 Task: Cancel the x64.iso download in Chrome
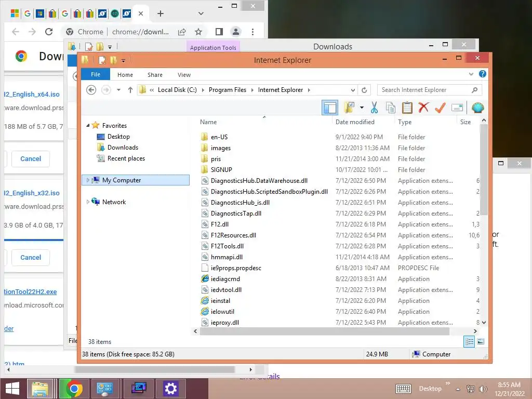[31, 159]
